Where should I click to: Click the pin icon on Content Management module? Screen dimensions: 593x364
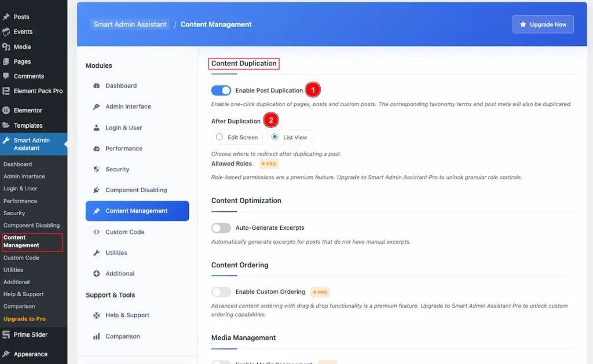[x=97, y=211]
